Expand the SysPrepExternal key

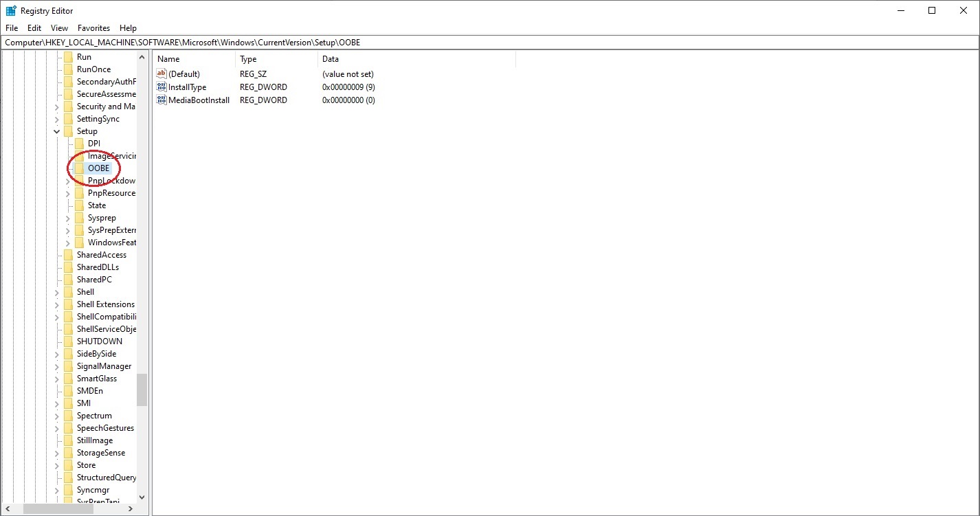(68, 230)
